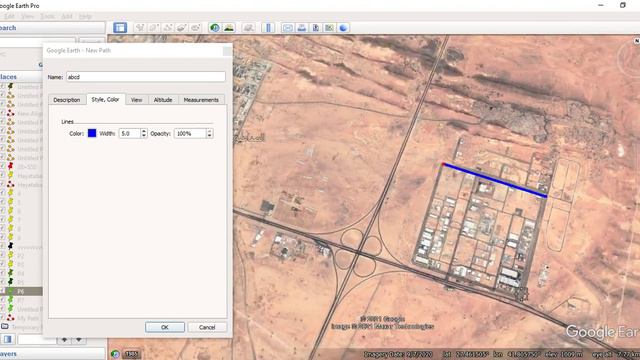Show historical imagery clock icon
The width and height of the screenshot is (640, 360).
click(215, 28)
